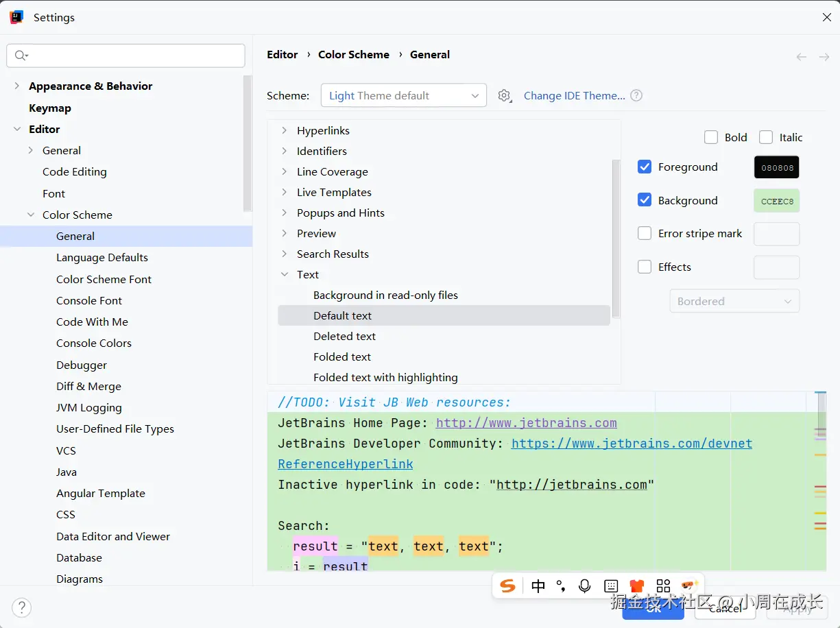Click the settings tree vertical scrollbar
Screen dimensions: 840x628
[248, 143]
